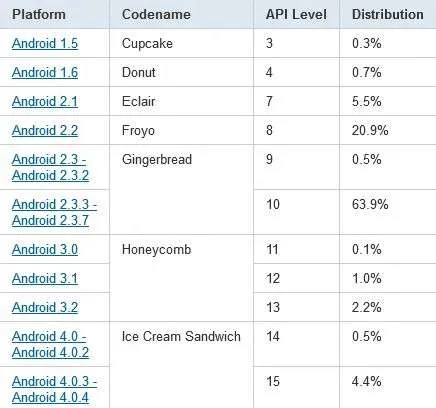Click the API Level column header
The image size is (436, 408).
(296, 14)
